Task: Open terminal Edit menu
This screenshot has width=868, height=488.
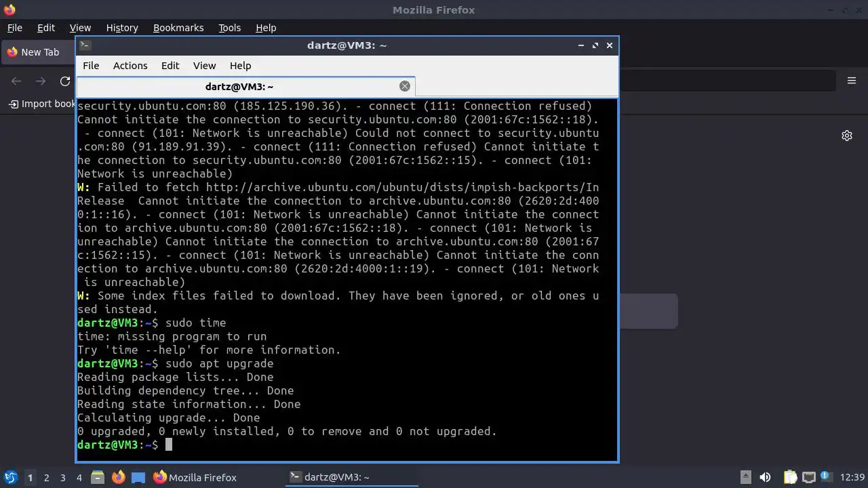Action: (x=170, y=66)
